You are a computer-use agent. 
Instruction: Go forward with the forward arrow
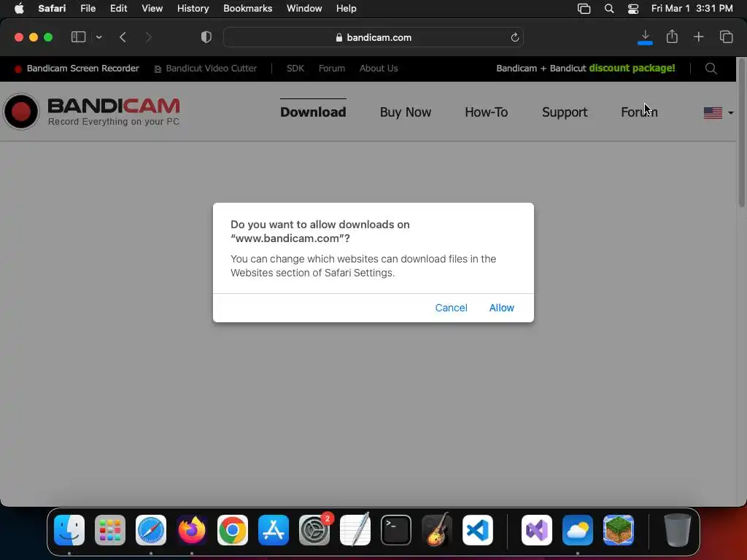point(148,37)
